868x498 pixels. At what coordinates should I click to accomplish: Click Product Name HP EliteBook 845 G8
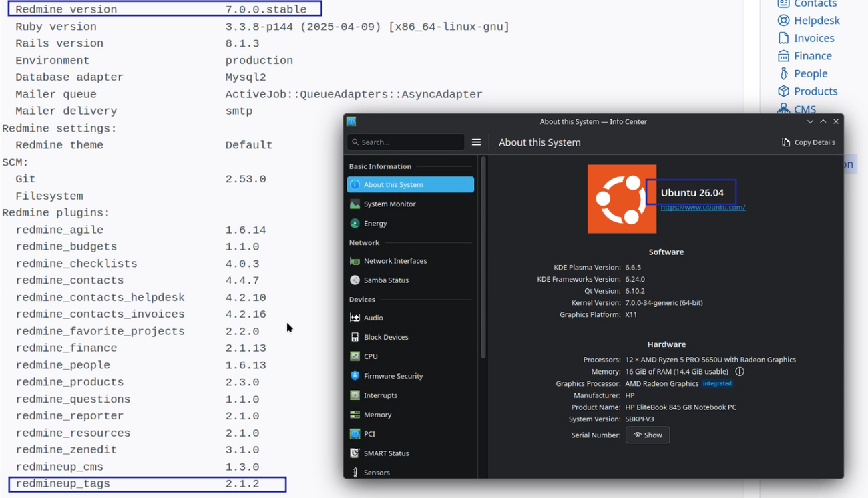681,407
